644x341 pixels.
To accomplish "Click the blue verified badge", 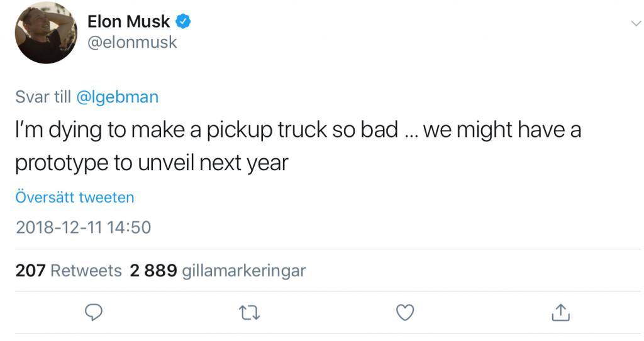I will coord(183,22).
